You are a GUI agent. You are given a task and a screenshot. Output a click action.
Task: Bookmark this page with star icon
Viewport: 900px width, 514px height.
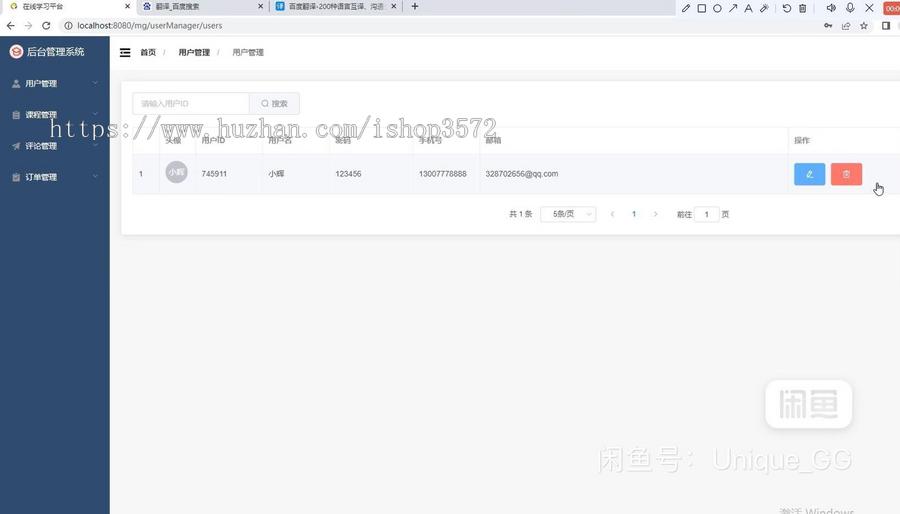tap(863, 26)
